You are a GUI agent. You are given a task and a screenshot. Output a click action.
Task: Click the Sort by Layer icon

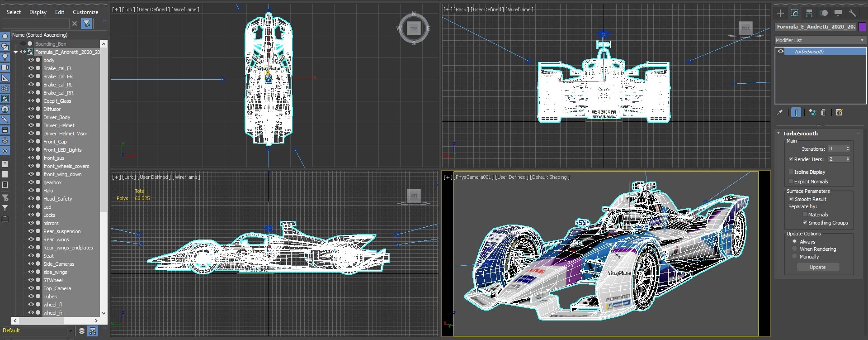pos(82,331)
